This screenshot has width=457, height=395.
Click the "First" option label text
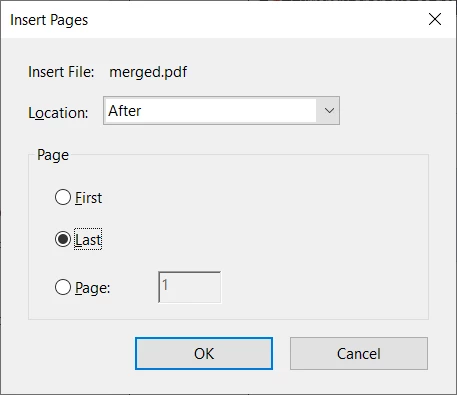(88, 198)
